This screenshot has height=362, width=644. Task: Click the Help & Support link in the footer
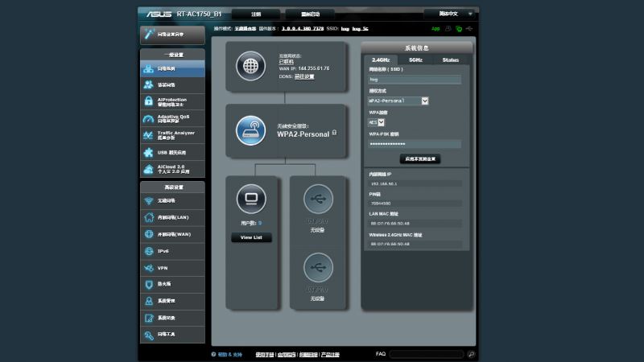coord(229,355)
